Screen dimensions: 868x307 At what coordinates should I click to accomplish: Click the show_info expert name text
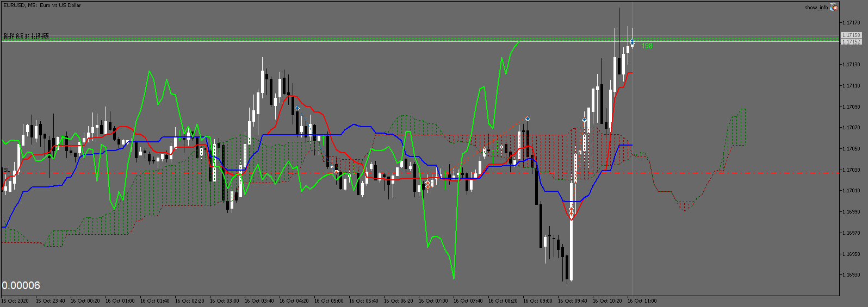[x=816, y=7]
